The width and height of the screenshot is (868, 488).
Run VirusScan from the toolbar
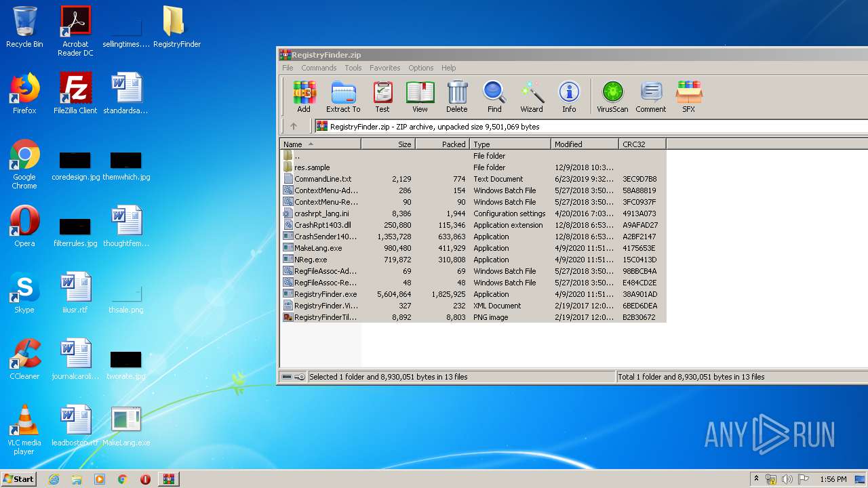point(612,97)
